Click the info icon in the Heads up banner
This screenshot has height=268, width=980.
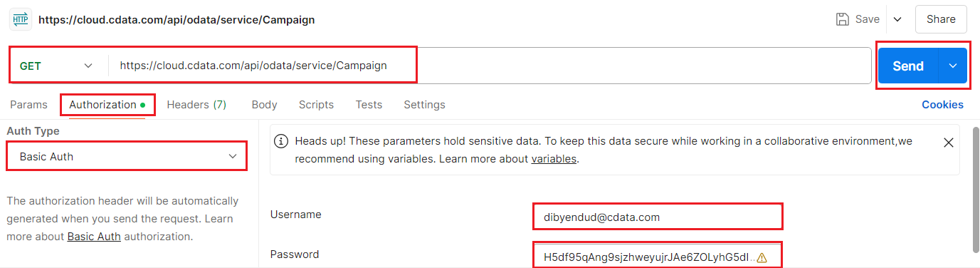pos(282,140)
